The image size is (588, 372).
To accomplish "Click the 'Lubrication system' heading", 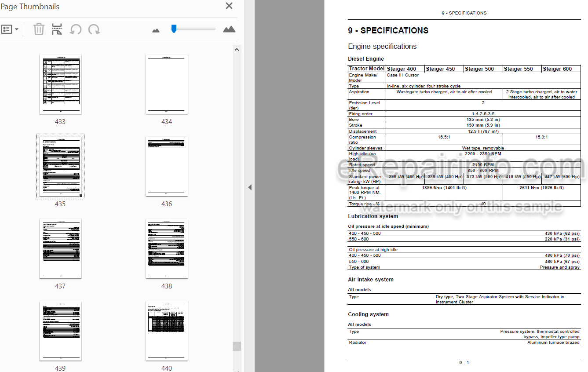I will pos(373,216).
